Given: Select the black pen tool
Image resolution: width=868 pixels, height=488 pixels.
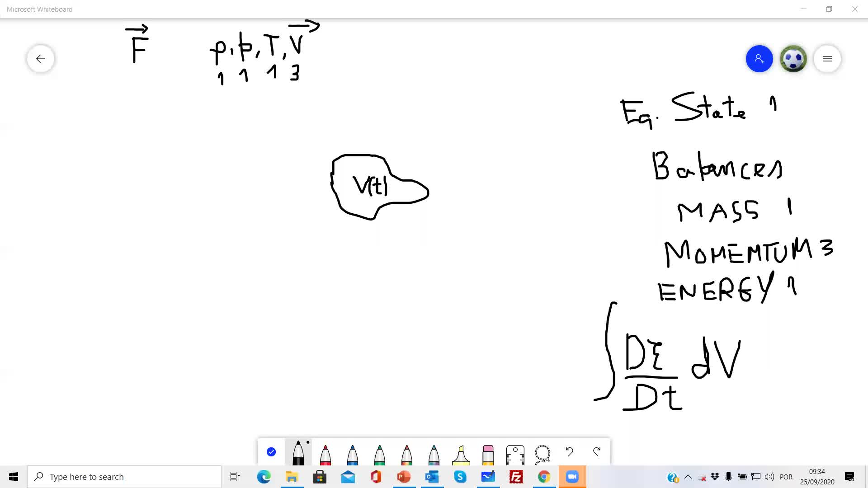Looking at the screenshot, I should pos(298,453).
